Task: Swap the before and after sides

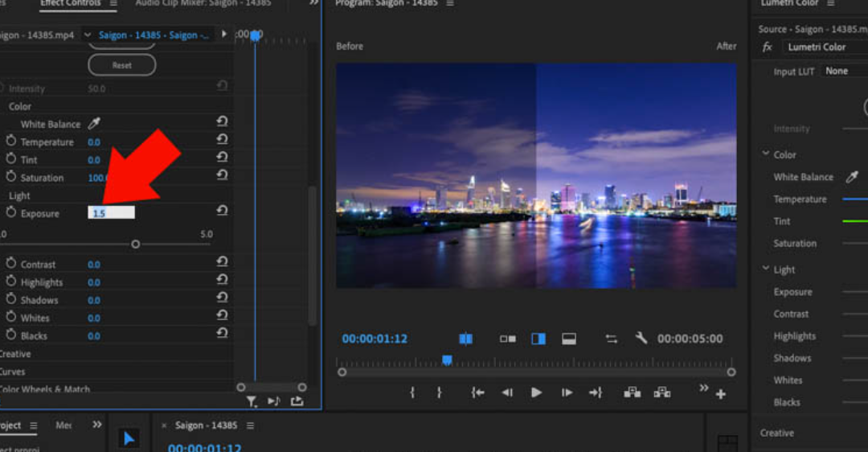Action: coord(611,339)
